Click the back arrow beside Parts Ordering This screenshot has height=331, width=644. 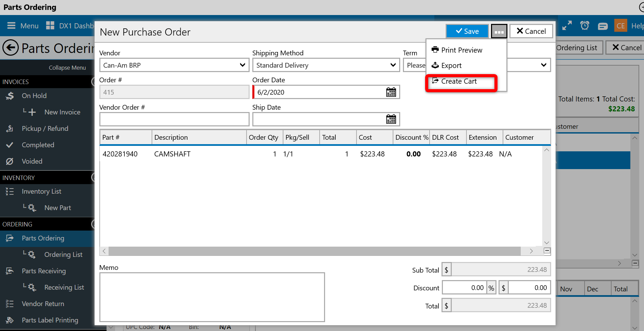pos(11,48)
